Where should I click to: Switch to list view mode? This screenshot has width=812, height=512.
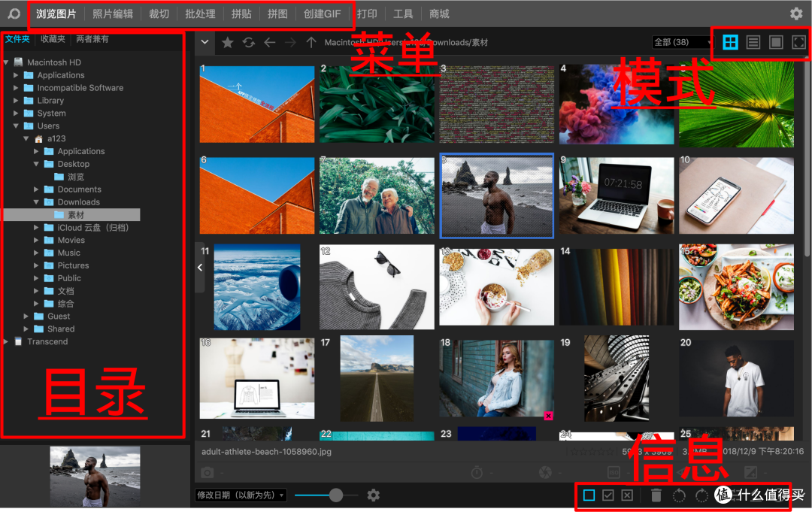point(753,42)
